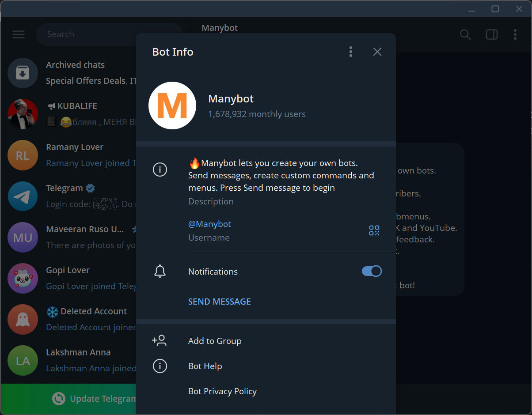The width and height of the screenshot is (532, 415).
Task: Click the Notifications bell icon
Action: [x=160, y=272]
